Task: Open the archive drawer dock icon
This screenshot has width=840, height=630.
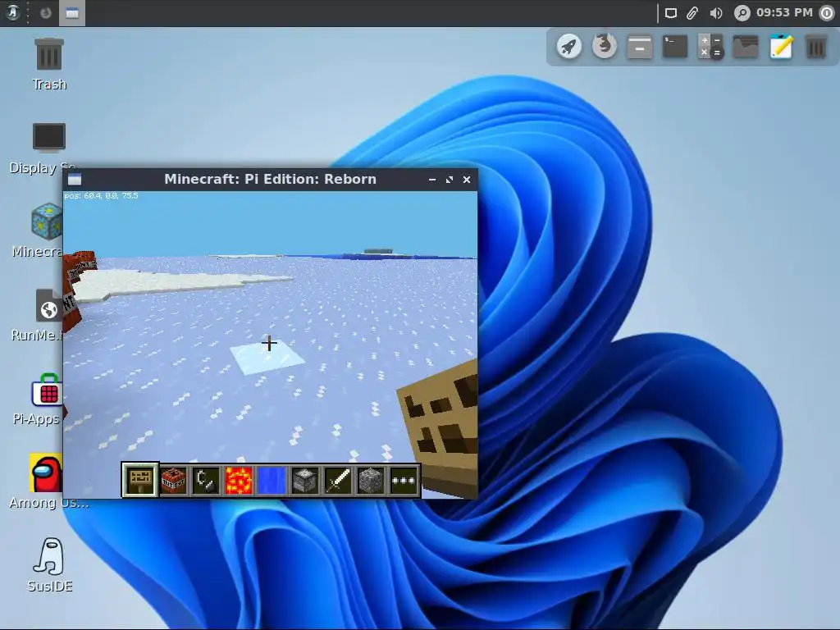Action: [x=640, y=46]
